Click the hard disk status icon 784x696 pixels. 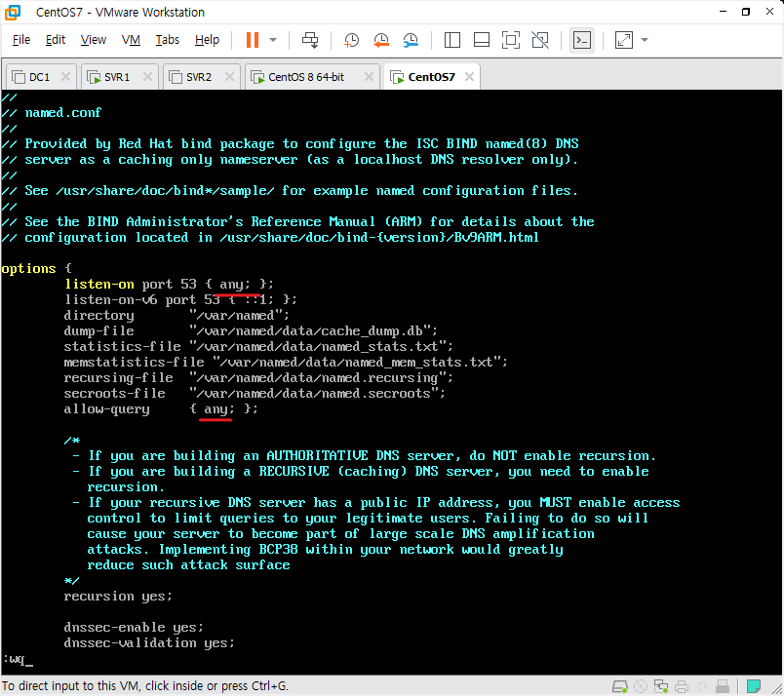pos(620,686)
